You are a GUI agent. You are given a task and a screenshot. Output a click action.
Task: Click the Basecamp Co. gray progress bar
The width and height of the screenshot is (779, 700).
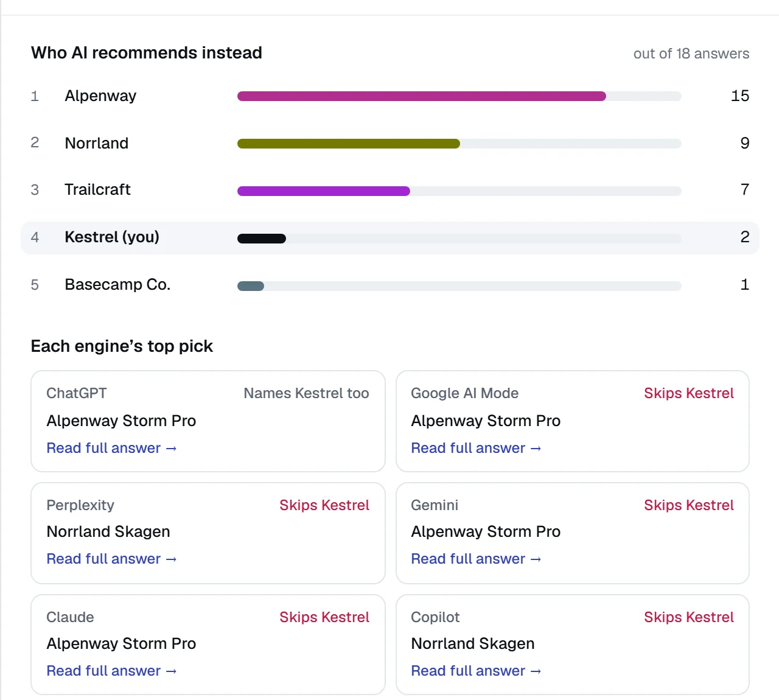[x=251, y=286]
